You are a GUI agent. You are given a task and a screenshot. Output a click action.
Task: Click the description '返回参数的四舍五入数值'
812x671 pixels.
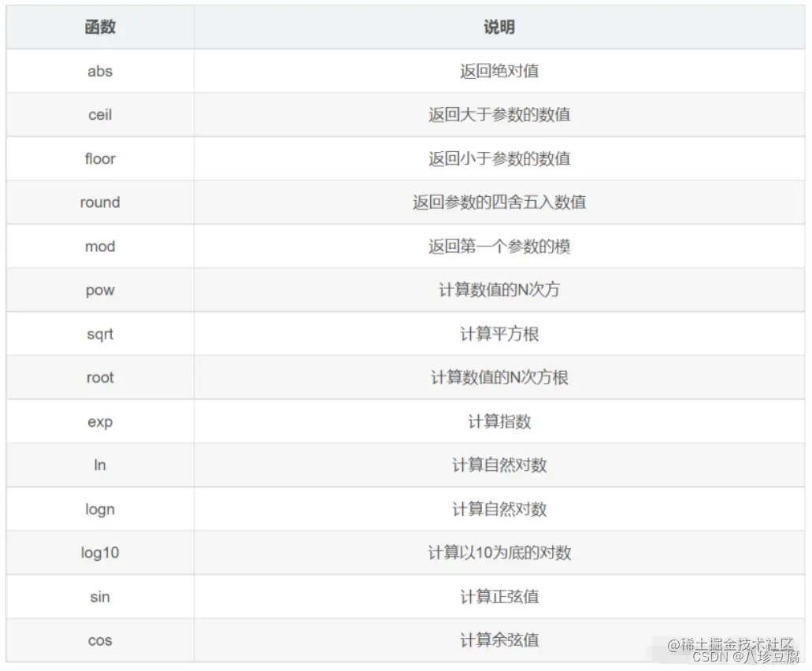(x=499, y=202)
